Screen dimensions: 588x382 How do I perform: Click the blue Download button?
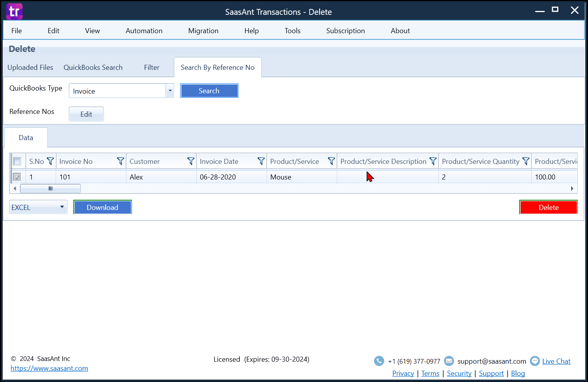click(102, 207)
